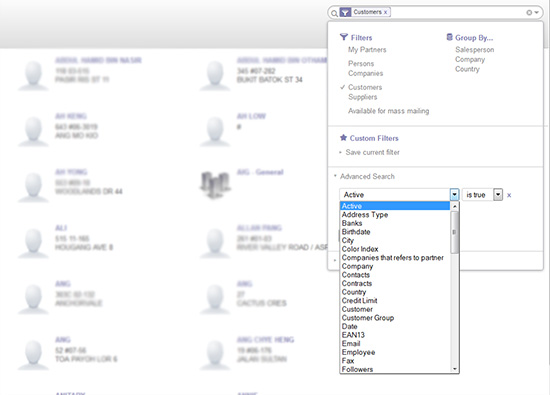This screenshot has width=550, height=395.
Task: Select Company in the field list
Action: pyautogui.click(x=395, y=266)
